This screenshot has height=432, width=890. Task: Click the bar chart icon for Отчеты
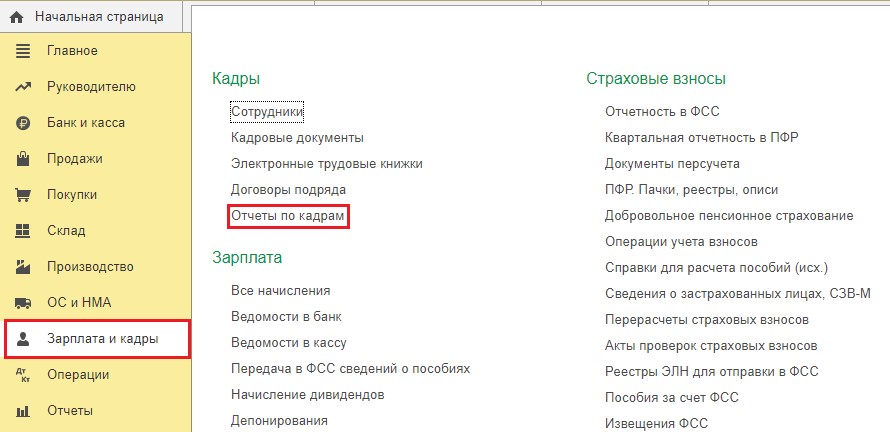click(23, 411)
